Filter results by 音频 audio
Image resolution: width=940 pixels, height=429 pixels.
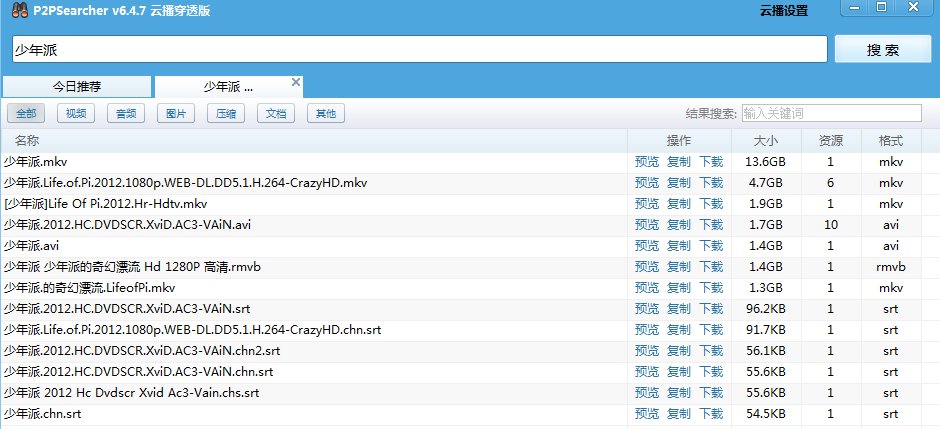coord(125,114)
